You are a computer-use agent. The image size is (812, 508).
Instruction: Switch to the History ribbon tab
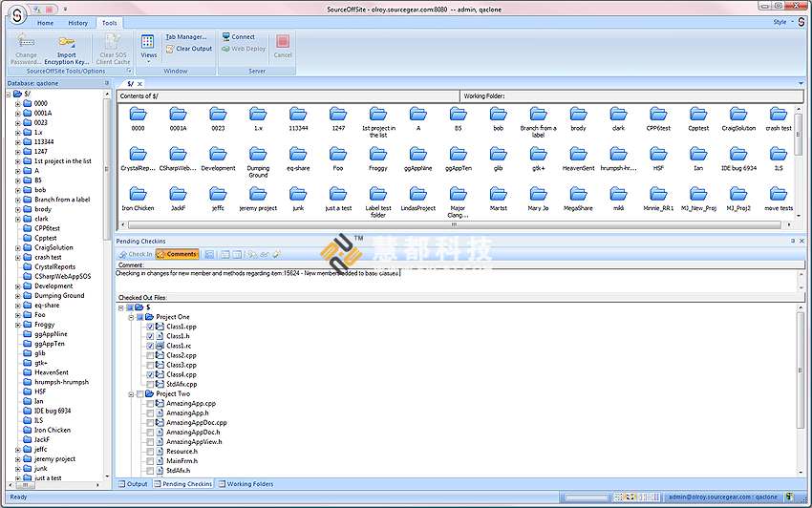(x=77, y=23)
